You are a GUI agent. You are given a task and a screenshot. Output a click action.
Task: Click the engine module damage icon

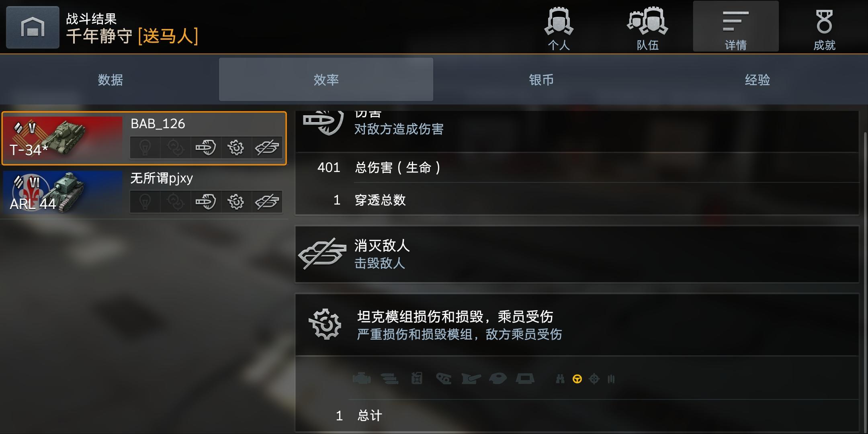(x=362, y=379)
